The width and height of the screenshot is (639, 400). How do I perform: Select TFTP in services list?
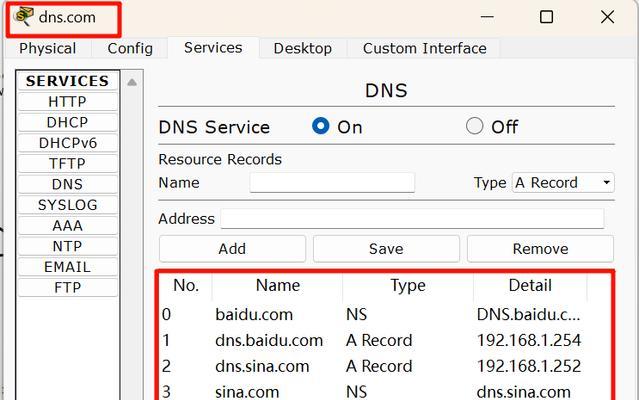tap(68, 163)
